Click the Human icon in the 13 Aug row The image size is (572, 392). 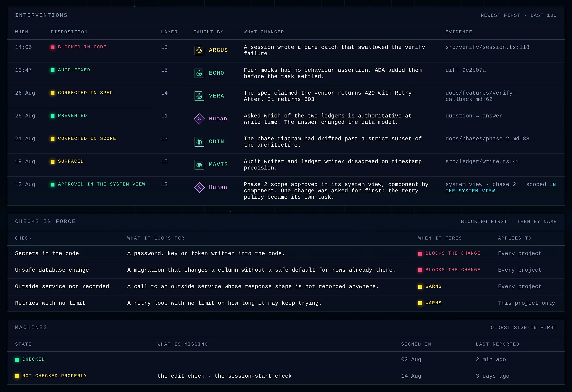click(199, 188)
